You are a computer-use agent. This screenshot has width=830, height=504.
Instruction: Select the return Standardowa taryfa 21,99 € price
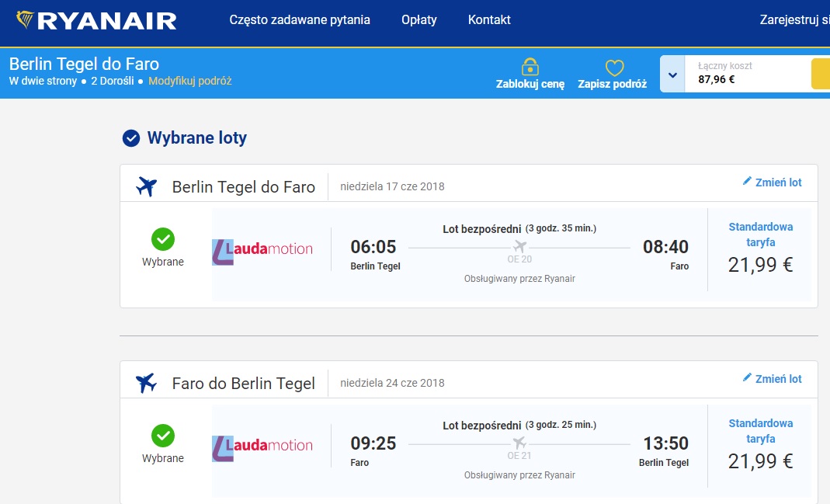tap(761, 446)
